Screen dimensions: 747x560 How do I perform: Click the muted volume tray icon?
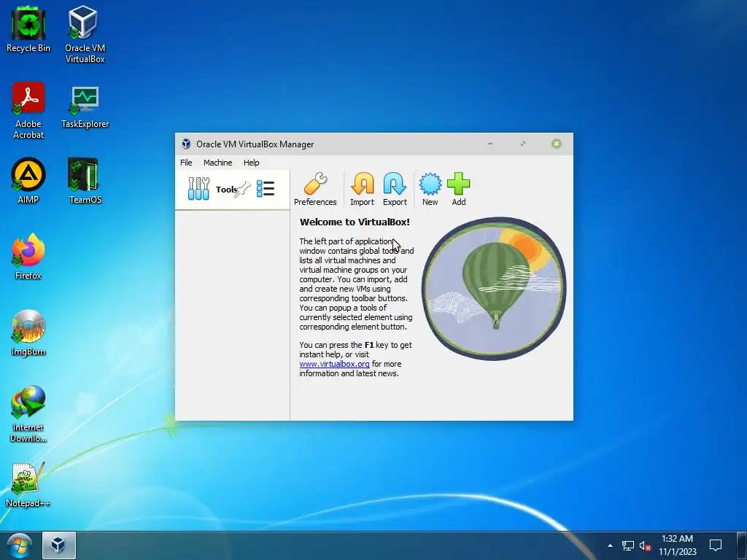click(x=645, y=545)
